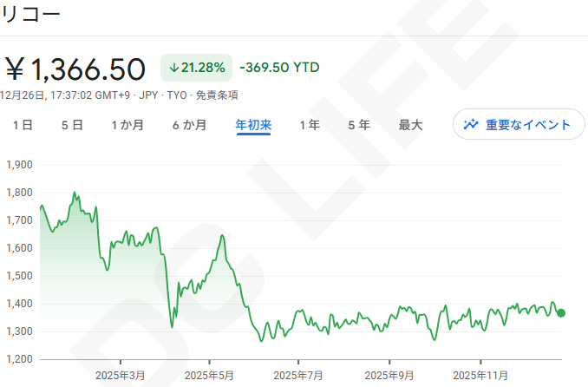Click the 1,900 y-axis label

19,165
